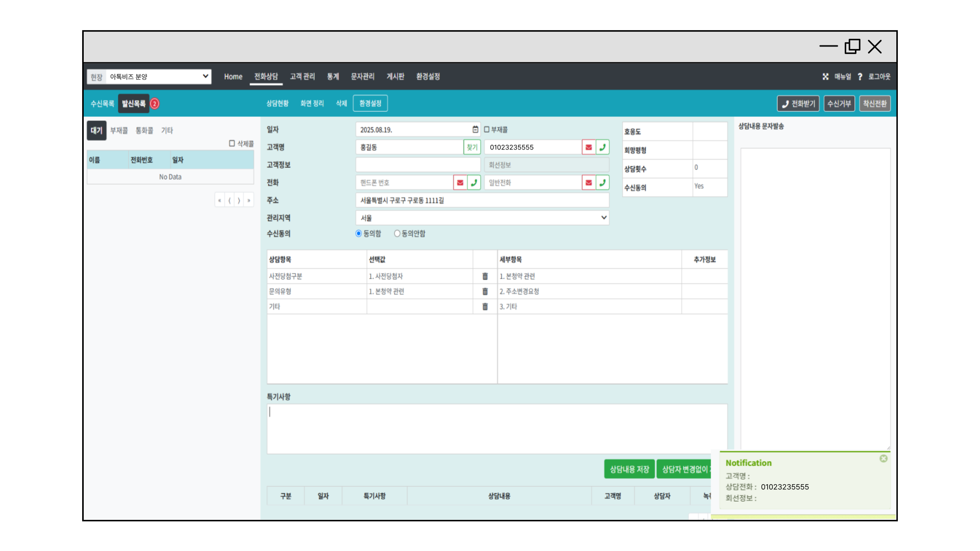
Task: Click the 매뉴얼 help question icon
Action: pyautogui.click(x=860, y=77)
